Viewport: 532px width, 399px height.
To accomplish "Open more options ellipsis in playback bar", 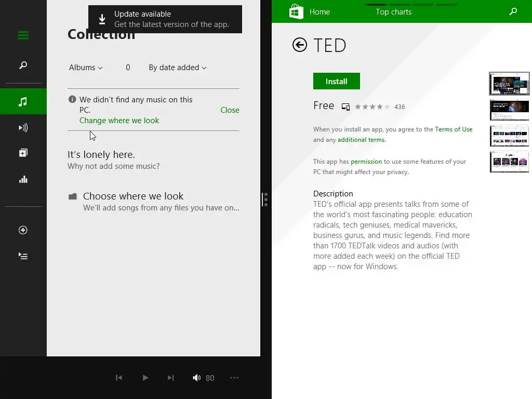I will pos(234,378).
